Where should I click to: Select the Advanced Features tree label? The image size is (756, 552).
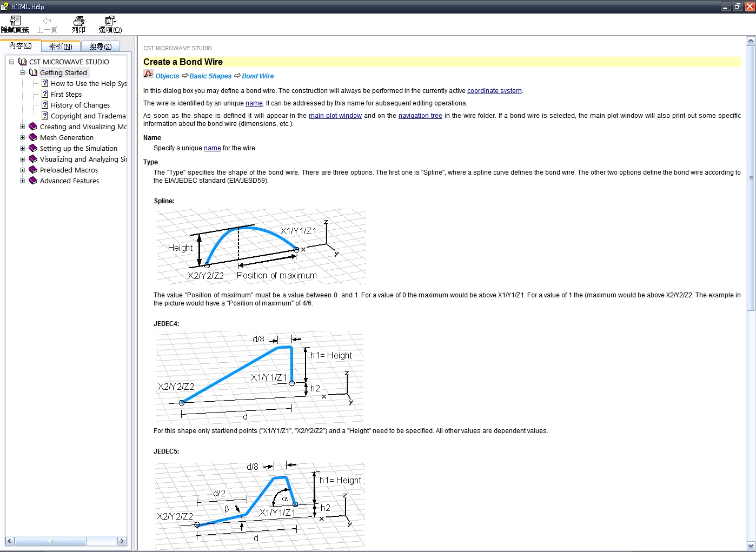tap(69, 181)
